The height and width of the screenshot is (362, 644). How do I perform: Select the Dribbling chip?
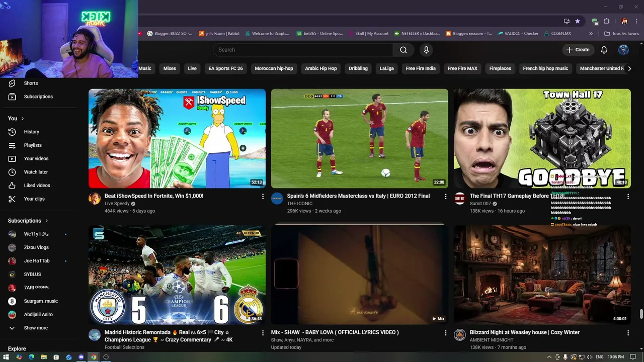358,68
